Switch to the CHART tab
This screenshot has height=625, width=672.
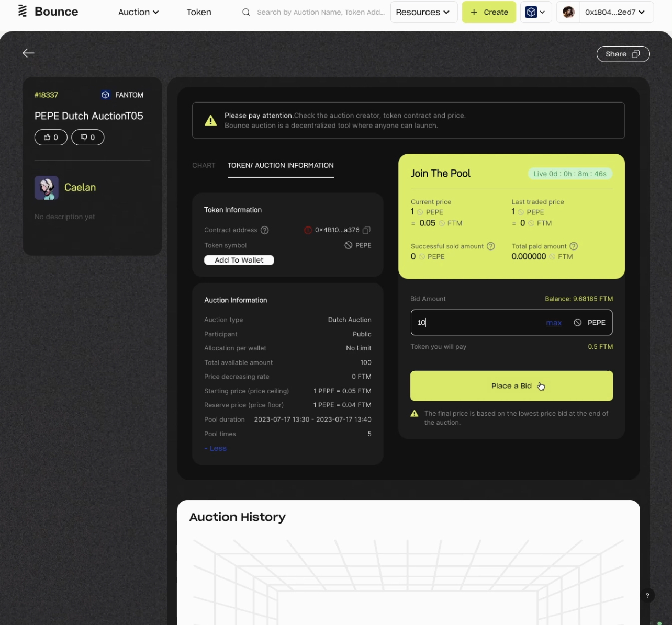204,165
